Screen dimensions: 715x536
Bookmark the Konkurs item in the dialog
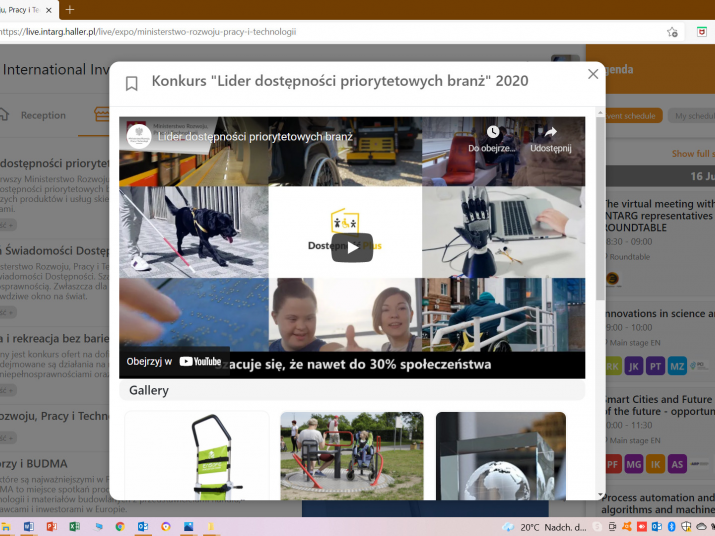[131, 83]
